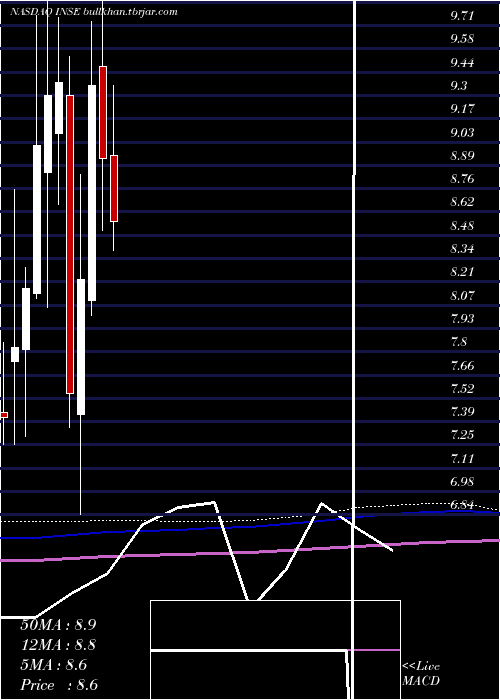Click the 9.17 price axis label

pyautogui.click(x=462, y=109)
